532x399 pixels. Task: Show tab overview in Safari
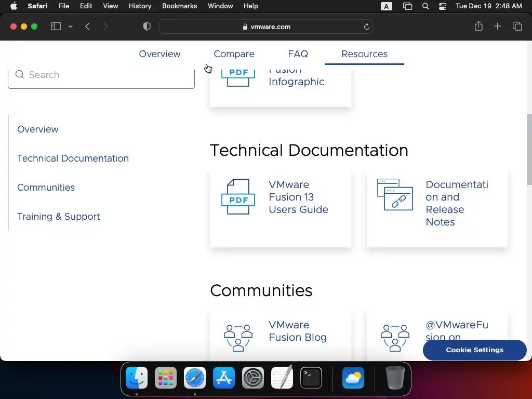point(517,26)
